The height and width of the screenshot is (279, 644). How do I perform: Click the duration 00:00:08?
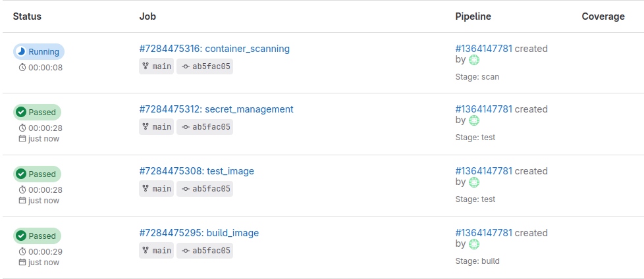pyautogui.click(x=45, y=67)
